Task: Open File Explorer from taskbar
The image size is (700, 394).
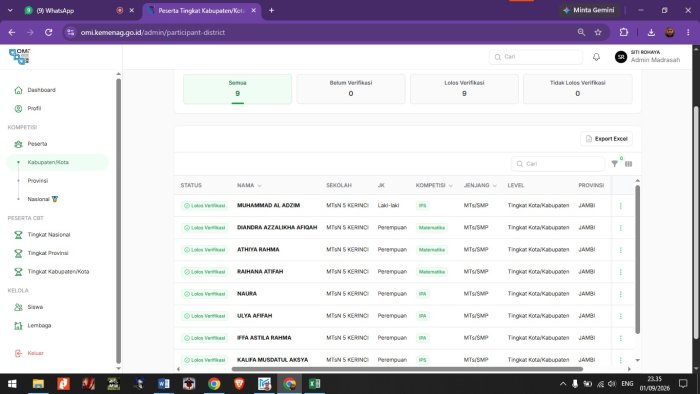Action: [38, 384]
